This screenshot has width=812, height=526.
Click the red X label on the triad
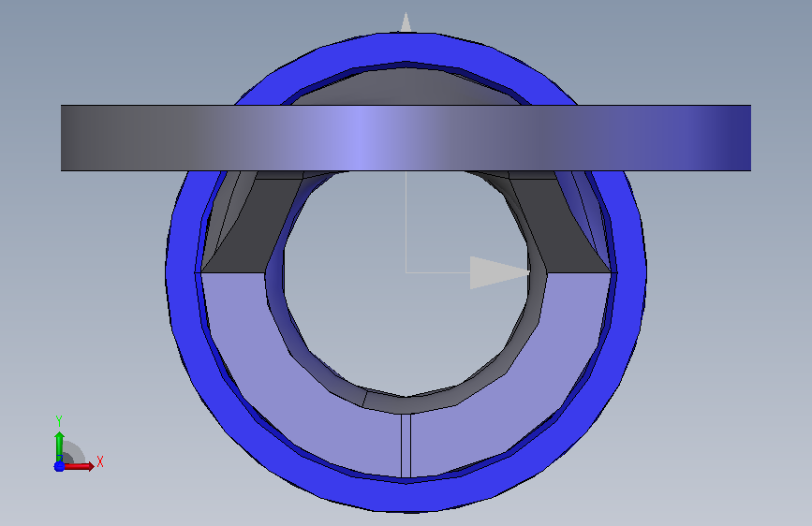(x=100, y=461)
